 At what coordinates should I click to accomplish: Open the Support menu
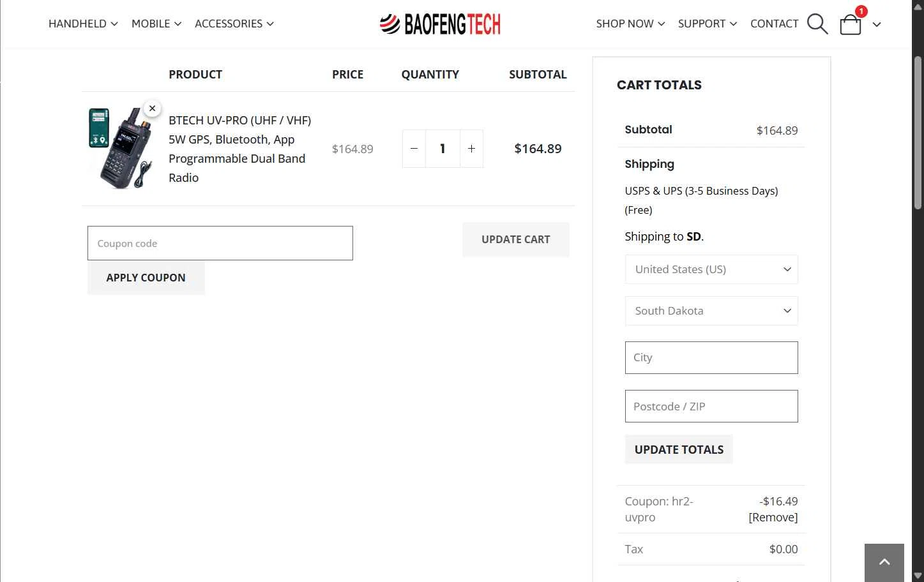708,24
